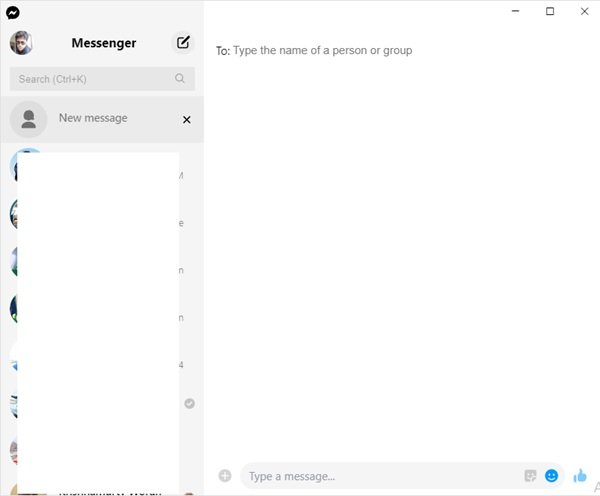Open the sticker picker icon
Viewport: 600px width, 496px height.
pyautogui.click(x=530, y=476)
